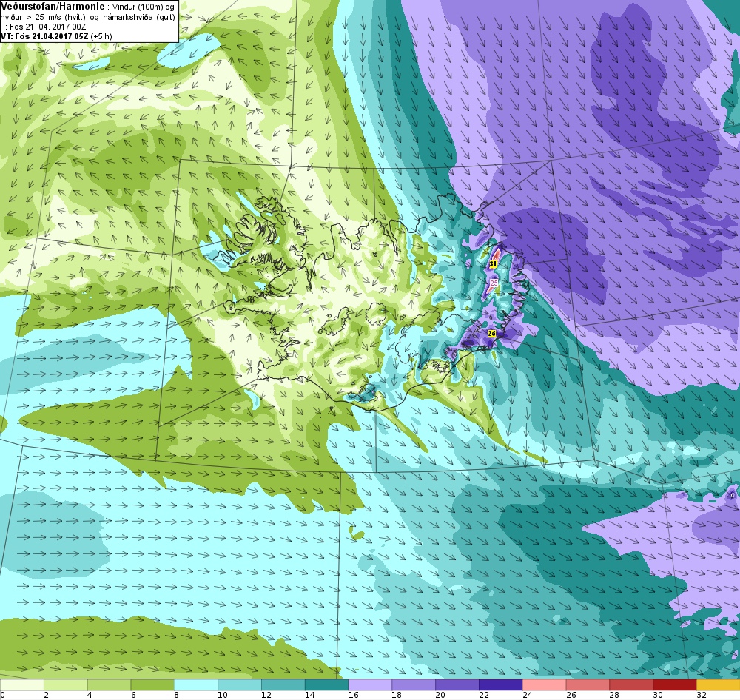This screenshot has width=740, height=700.
Task: Click the "Vindur (100m) og" header text
Action: (x=143, y=7)
